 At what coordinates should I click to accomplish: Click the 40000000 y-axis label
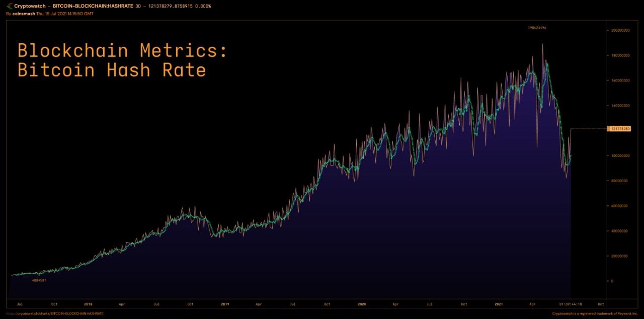619,231
